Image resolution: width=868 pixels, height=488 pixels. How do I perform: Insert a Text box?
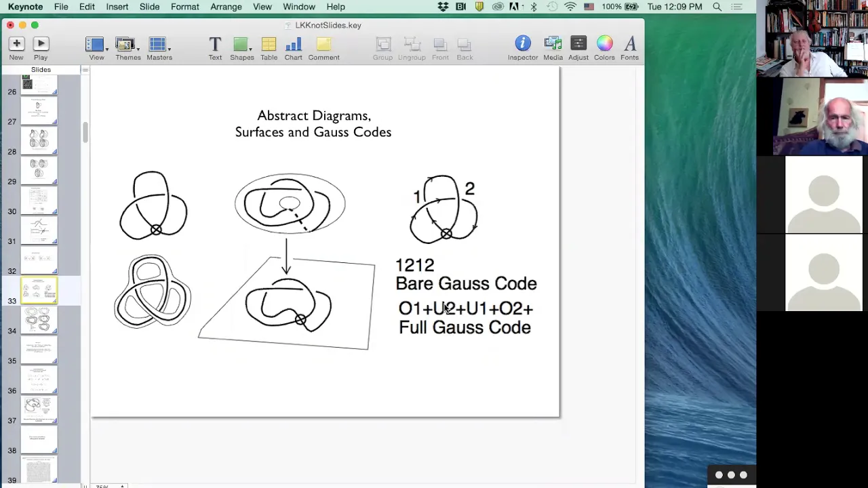point(215,48)
